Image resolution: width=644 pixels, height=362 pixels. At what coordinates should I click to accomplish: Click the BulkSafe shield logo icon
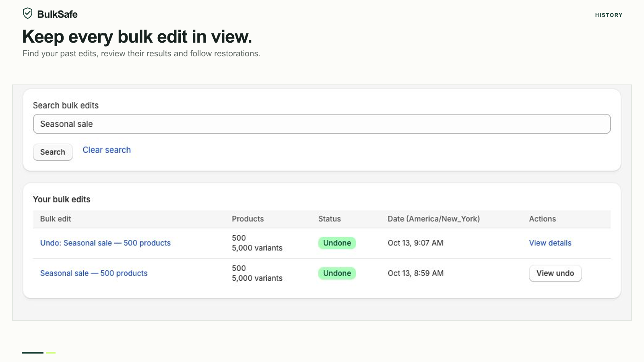(x=27, y=14)
